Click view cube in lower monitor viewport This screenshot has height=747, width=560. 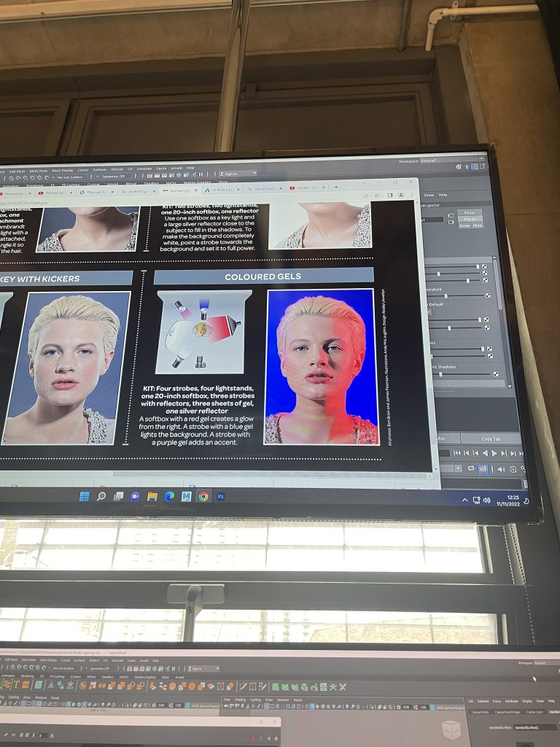450,729
